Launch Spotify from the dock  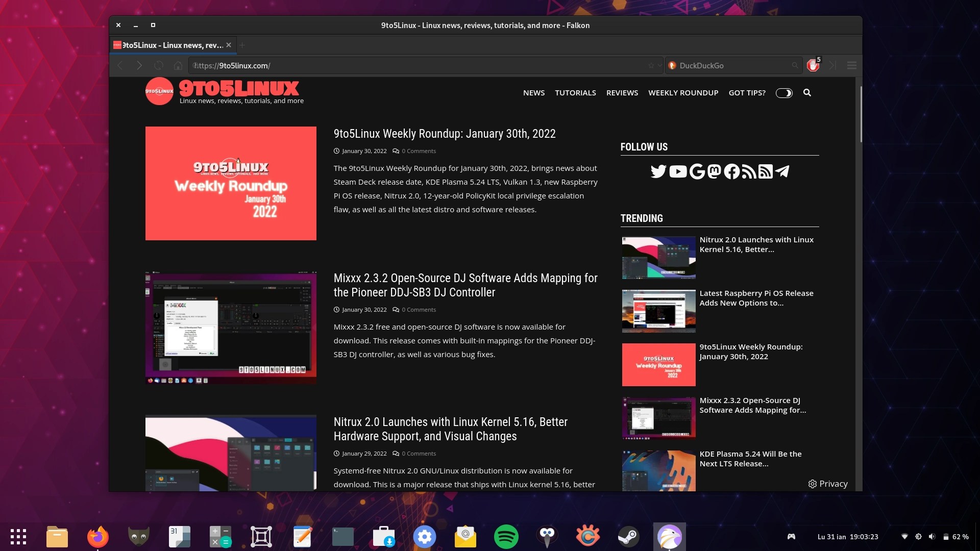[506, 537]
